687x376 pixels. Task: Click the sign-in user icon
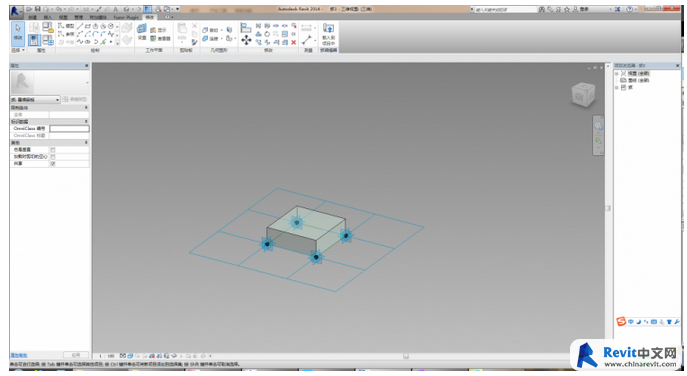pyautogui.click(x=575, y=9)
